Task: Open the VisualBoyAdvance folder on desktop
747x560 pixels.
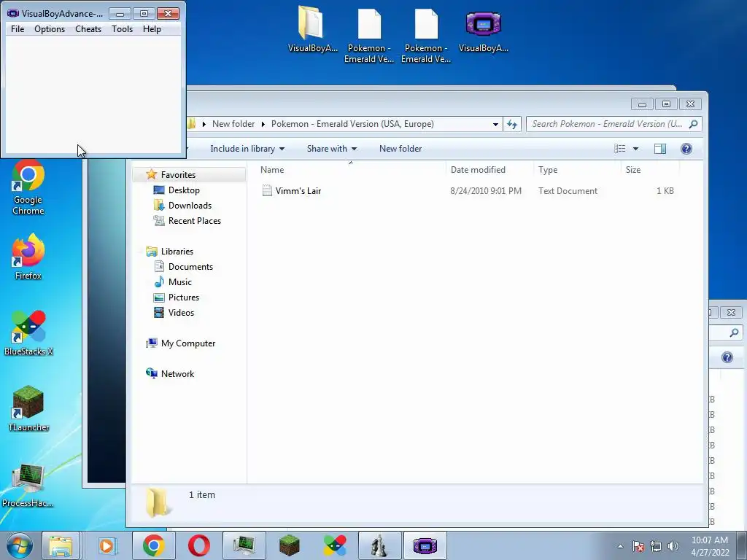Action: click(311, 29)
